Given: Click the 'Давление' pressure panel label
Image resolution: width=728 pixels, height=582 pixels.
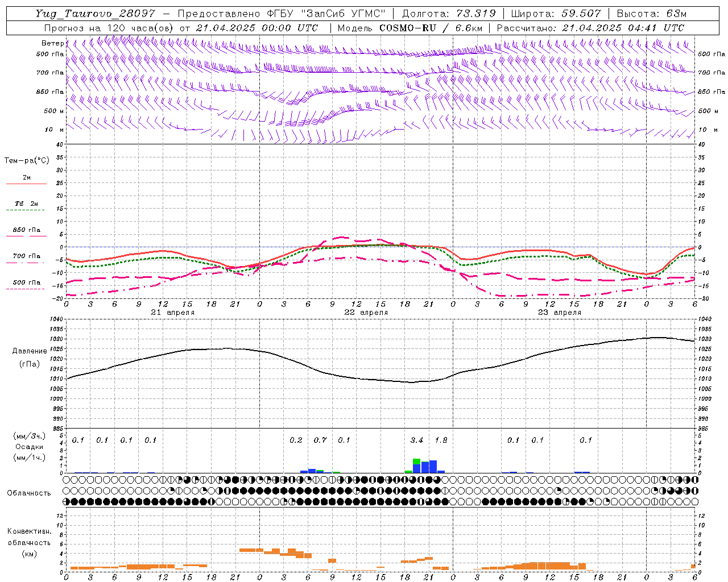Looking at the screenshot, I should 28,351.
